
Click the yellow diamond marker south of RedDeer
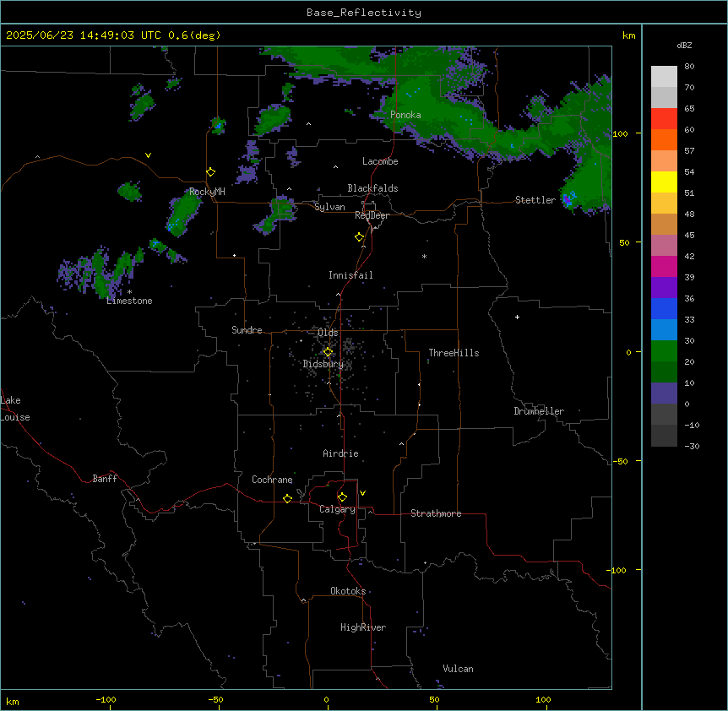pyautogui.click(x=360, y=237)
